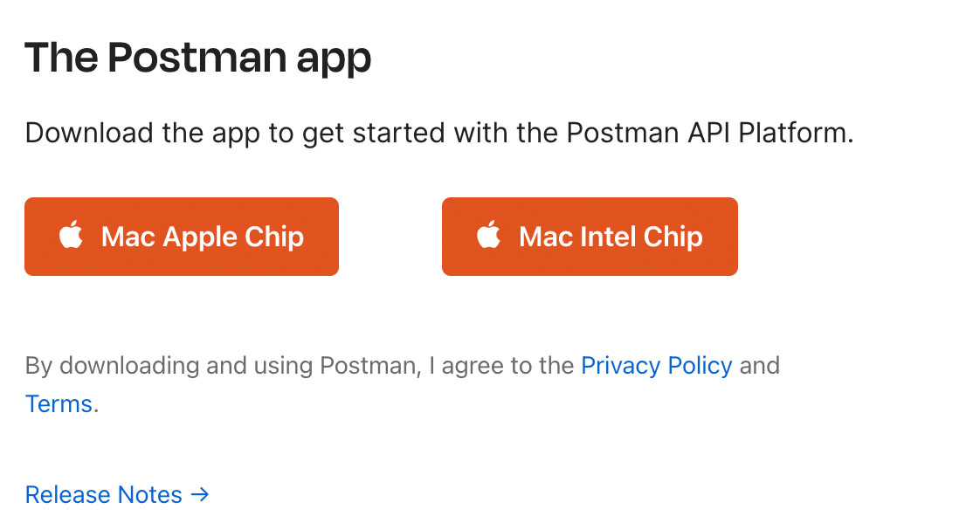Click "Postman API Platform" in the description
The height and width of the screenshot is (523, 980).
pyautogui.click(x=707, y=134)
